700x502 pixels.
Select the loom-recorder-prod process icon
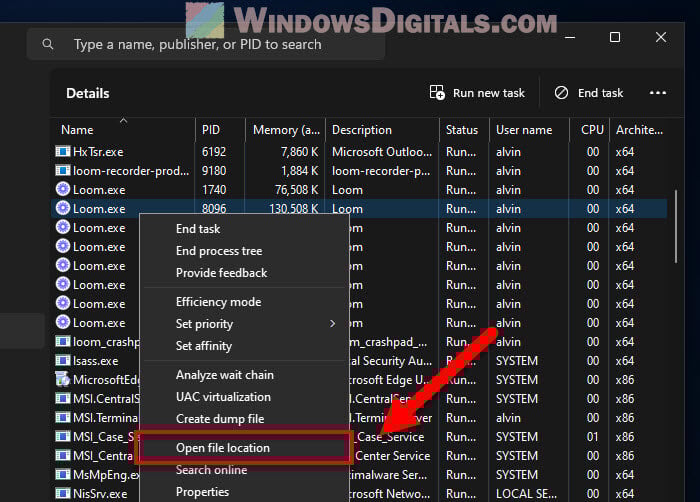coord(62,171)
